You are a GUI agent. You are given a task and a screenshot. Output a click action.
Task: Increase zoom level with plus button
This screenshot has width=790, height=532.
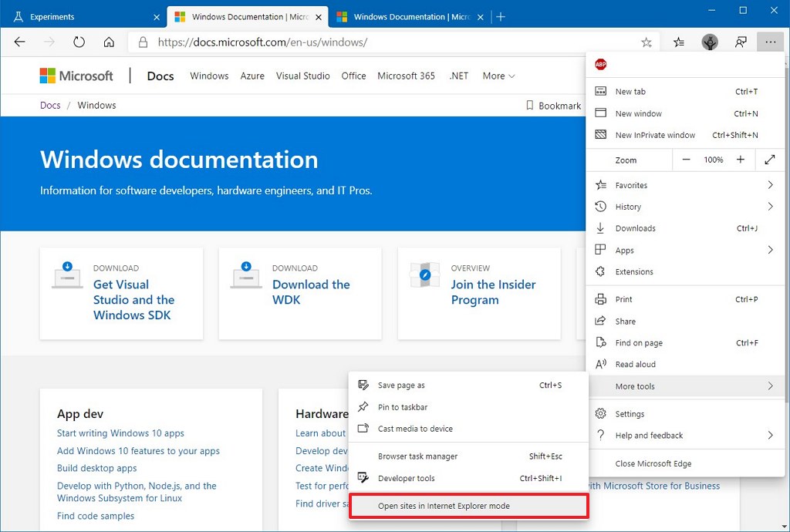point(741,160)
